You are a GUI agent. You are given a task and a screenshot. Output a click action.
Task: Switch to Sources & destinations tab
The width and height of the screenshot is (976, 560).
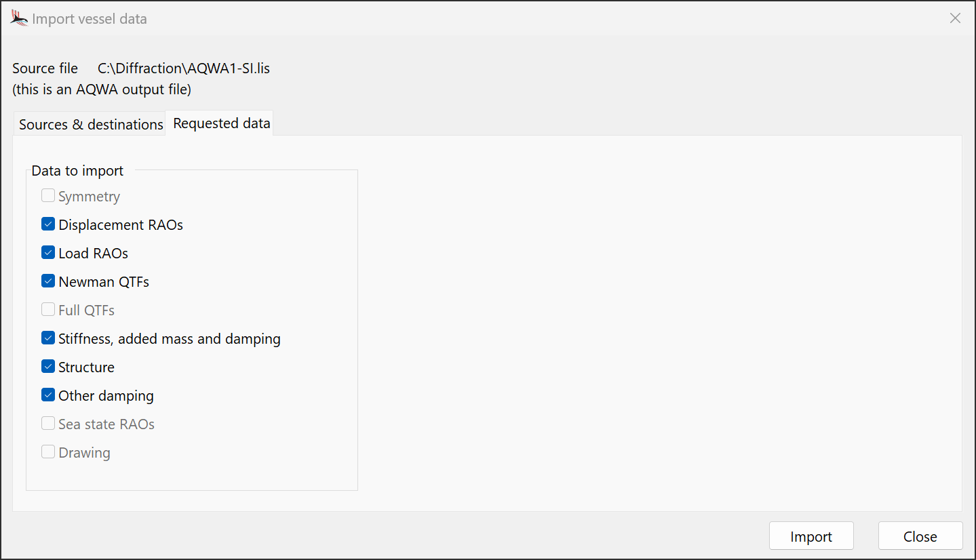[91, 124]
